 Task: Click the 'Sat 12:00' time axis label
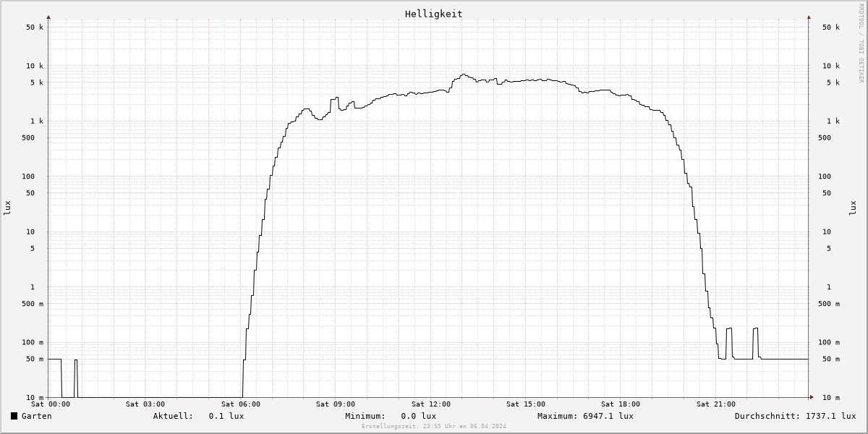(x=431, y=404)
